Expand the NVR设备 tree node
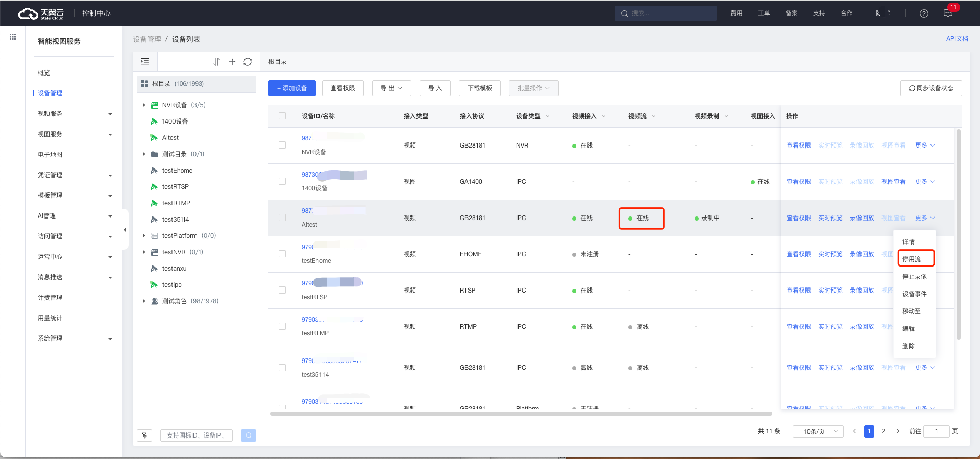 pos(144,105)
